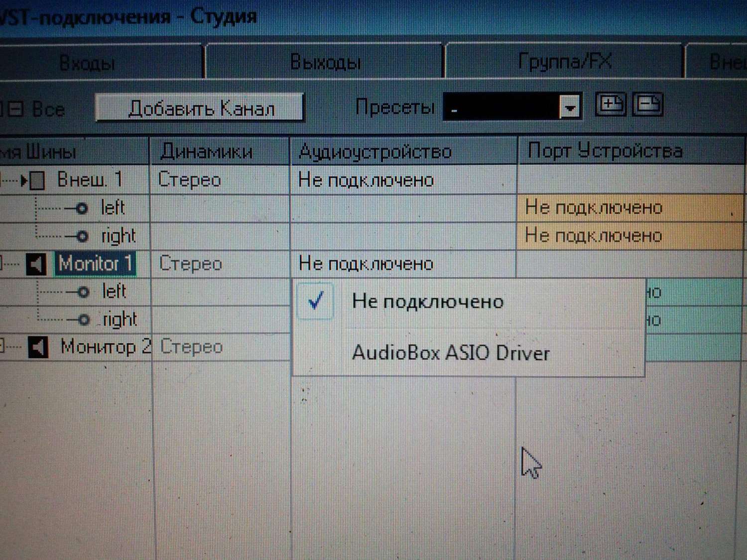Select the left channel under Monitor 1
Screen dimensions: 747x560
(x=114, y=291)
